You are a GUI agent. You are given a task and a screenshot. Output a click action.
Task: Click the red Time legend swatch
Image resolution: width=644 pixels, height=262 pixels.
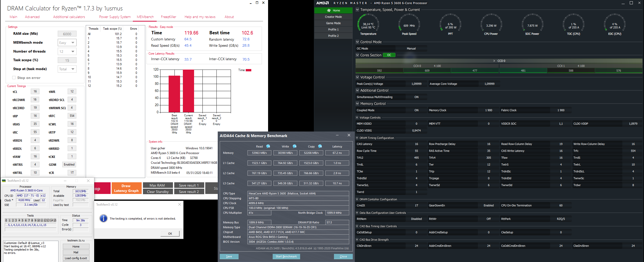click(248, 70)
